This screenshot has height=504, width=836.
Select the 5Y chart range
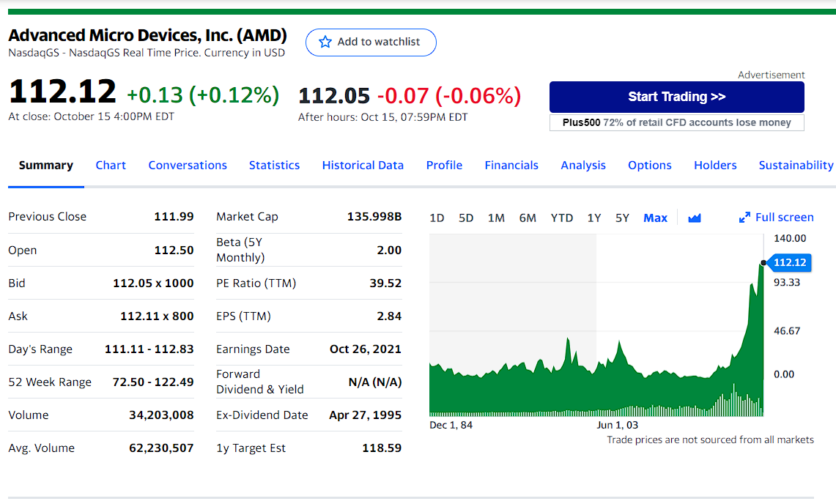(622, 218)
